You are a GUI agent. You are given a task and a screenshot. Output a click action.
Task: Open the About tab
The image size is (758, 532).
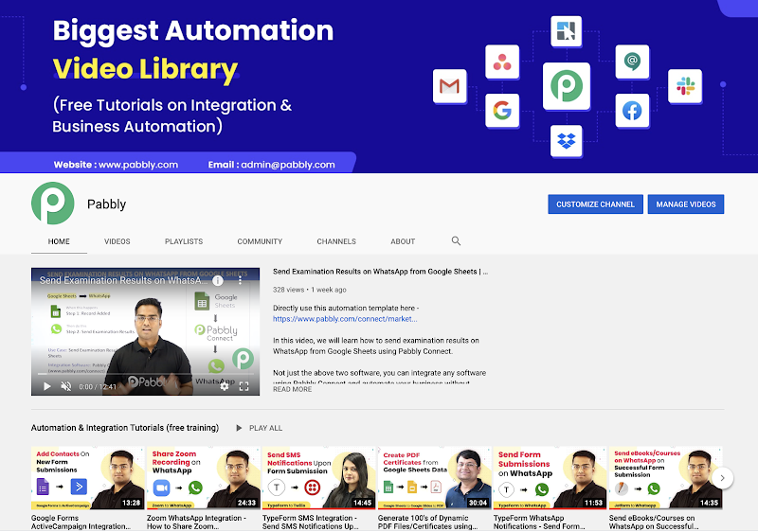403,241
